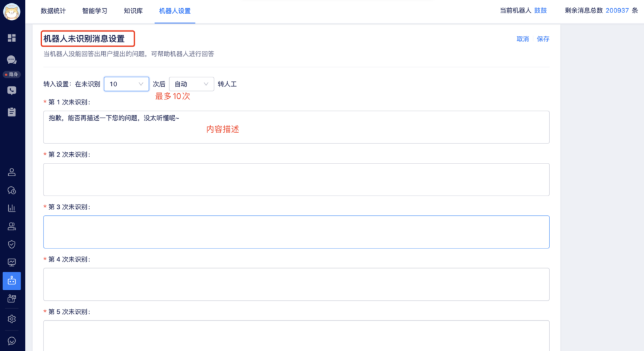Open the unrecognized count dropdown showing 10
The height and width of the screenshot is (351, 644).
coord(126,84)
